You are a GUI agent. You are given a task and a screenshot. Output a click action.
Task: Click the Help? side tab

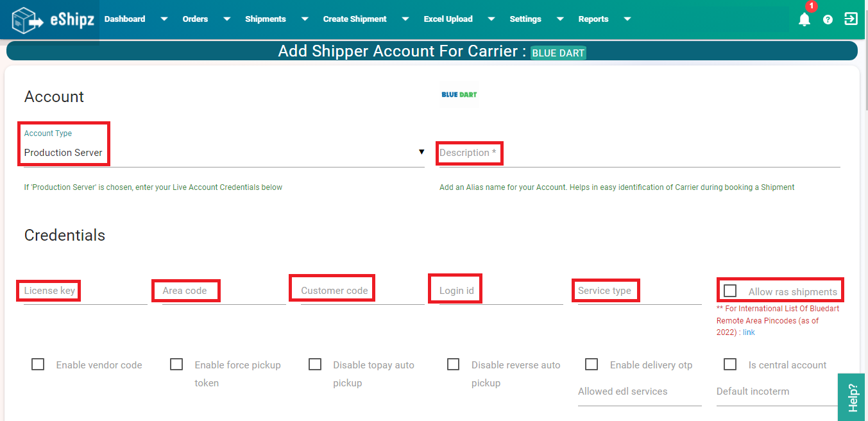pyautogui.click(x=852, y=397)
